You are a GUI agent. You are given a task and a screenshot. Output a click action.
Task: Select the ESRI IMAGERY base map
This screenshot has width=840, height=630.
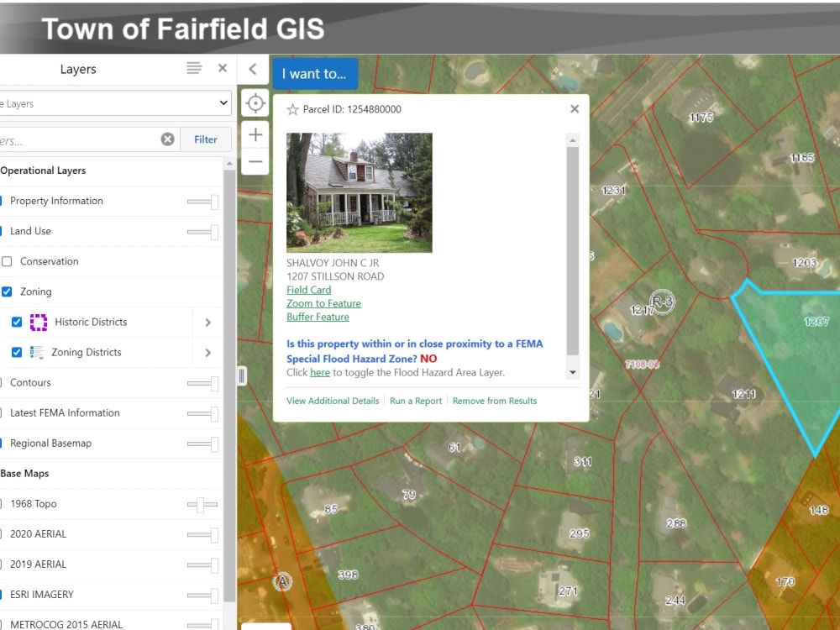click(42, 595)
